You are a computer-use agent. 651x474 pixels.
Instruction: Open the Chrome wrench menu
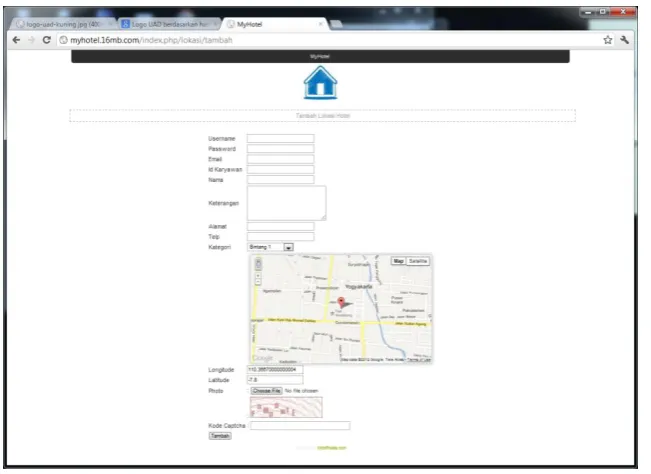tap(624, 40)
